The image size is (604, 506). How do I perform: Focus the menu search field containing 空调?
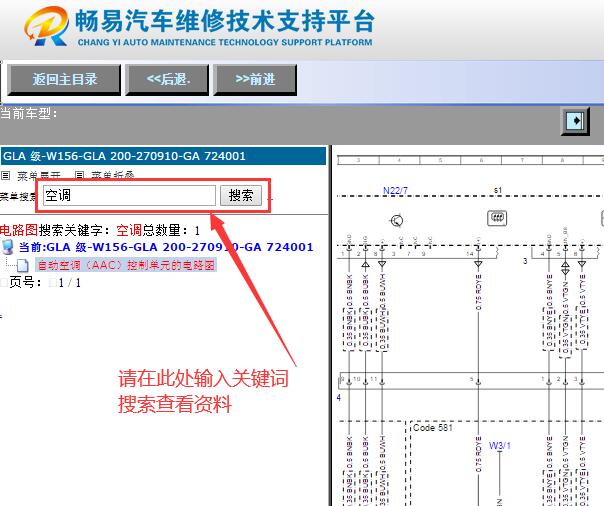[129, 195]
